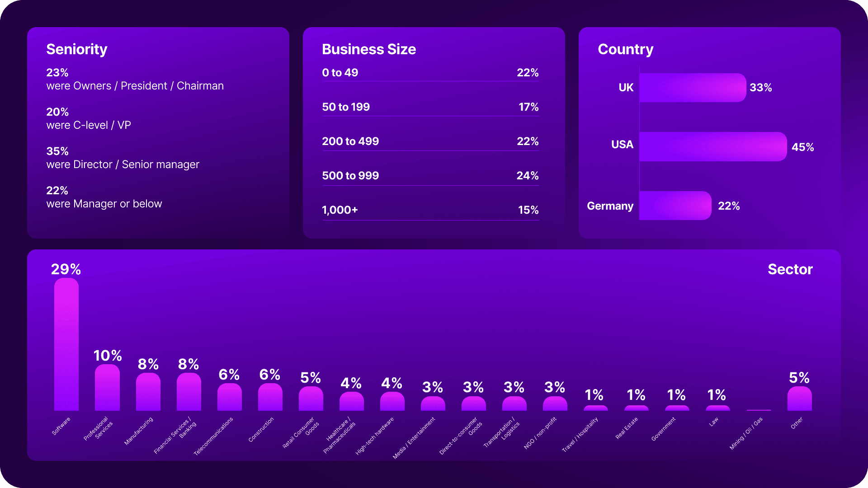Select the 1,000+ business size row
Viewport: 868px width, 488px height.
[x=429, y=210]
